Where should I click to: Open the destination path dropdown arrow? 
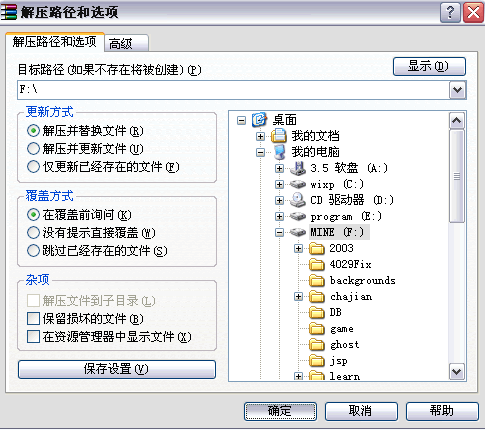(457, 90)
